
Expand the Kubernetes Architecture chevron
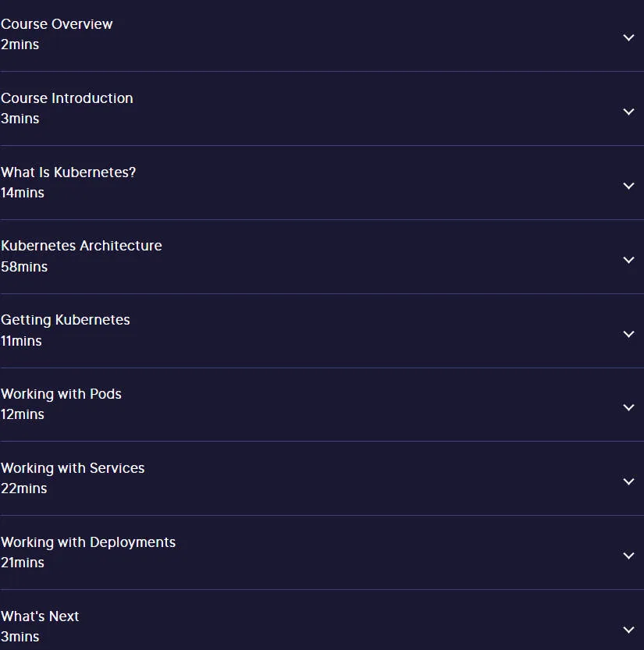coord(628,260)
